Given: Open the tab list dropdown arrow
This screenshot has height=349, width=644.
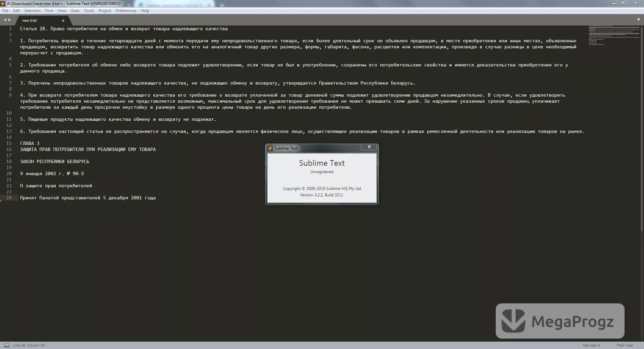Looking at the screenshot, I should [x=638, y=20].
